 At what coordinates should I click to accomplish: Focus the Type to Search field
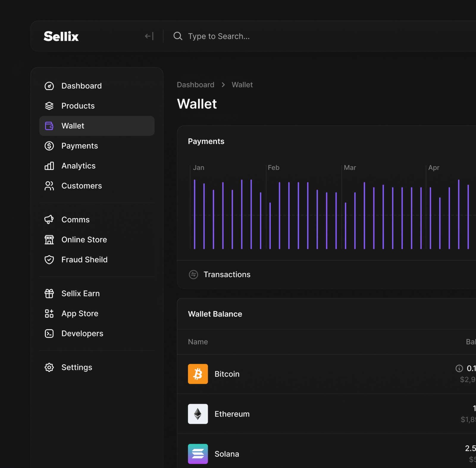(x=219, y=36)
